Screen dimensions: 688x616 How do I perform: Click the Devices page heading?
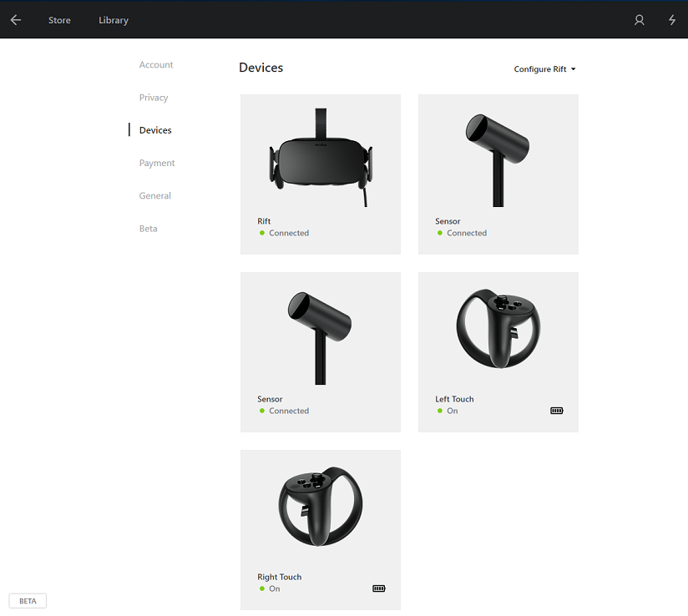point(261,68)
